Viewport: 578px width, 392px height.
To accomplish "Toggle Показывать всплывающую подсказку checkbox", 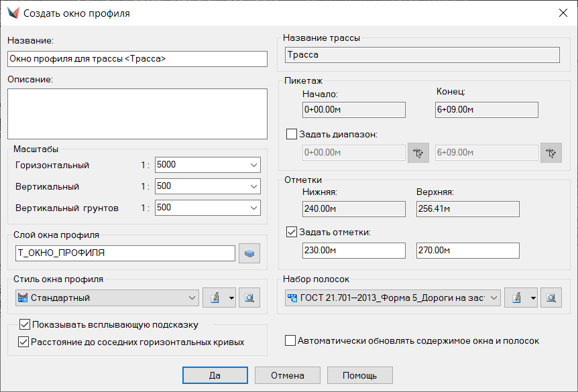I will coord(25,325).
